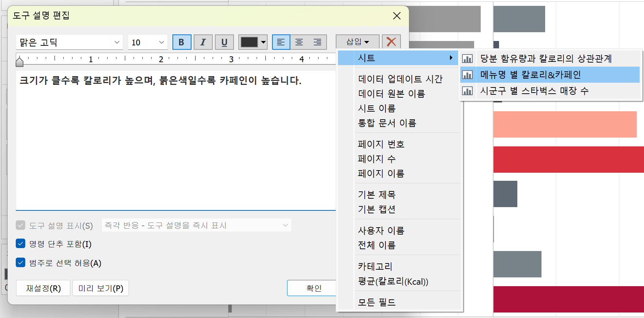This screenshot has width=644, height=318.
Task: Close the 도구 설명 편집 dialog
Action: pyautogui.click(x=397, y=16)
